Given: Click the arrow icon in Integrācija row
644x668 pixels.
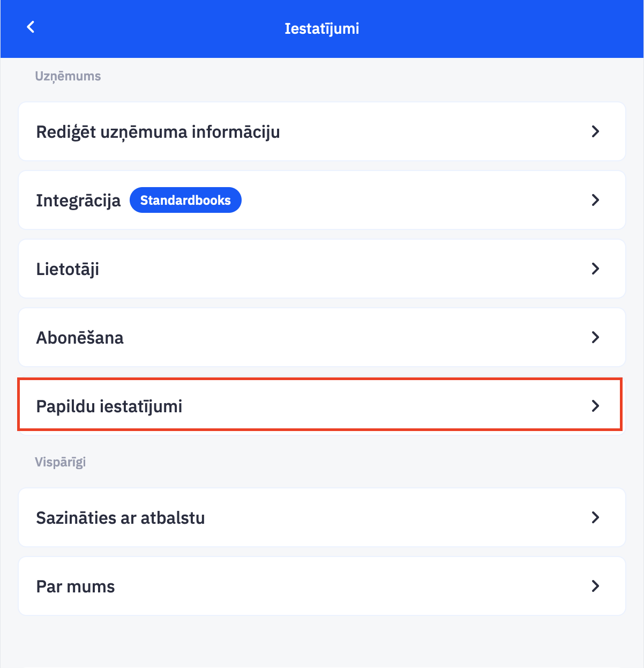Looking at the screenshot, I should point(595,200).
